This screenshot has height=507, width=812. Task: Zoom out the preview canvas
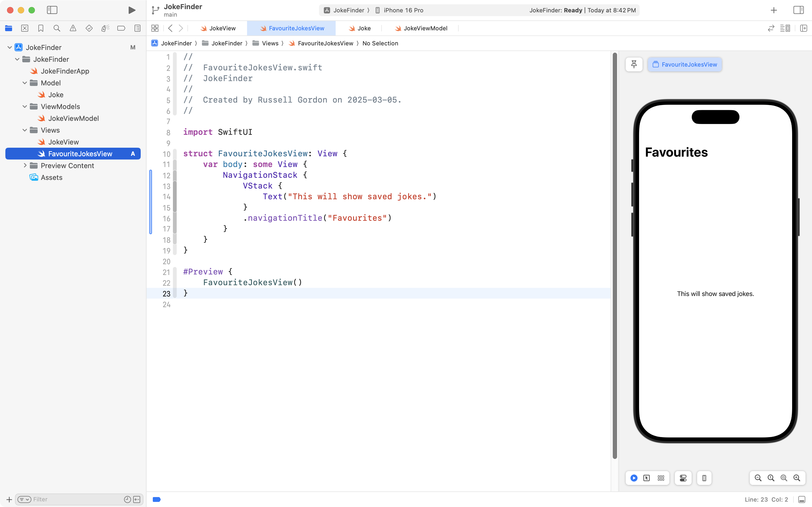[758, 478]
